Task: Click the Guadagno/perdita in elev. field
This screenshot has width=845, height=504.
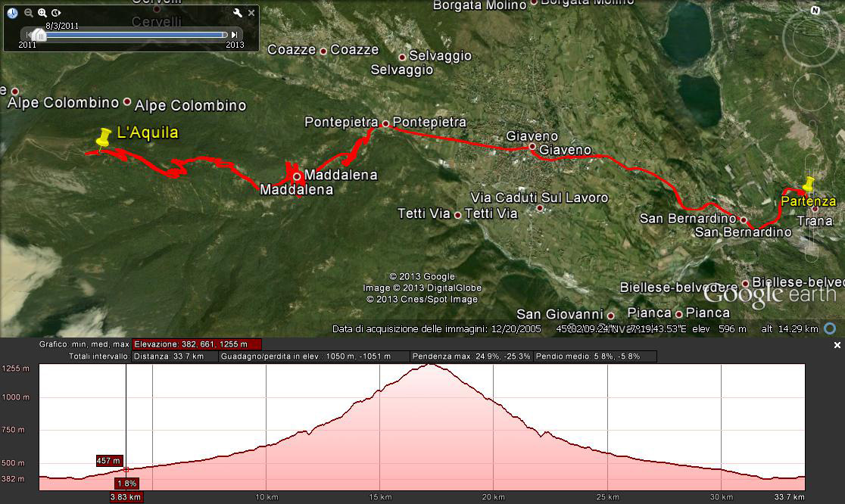Action: pyautogui.click(x=313, y=356)
